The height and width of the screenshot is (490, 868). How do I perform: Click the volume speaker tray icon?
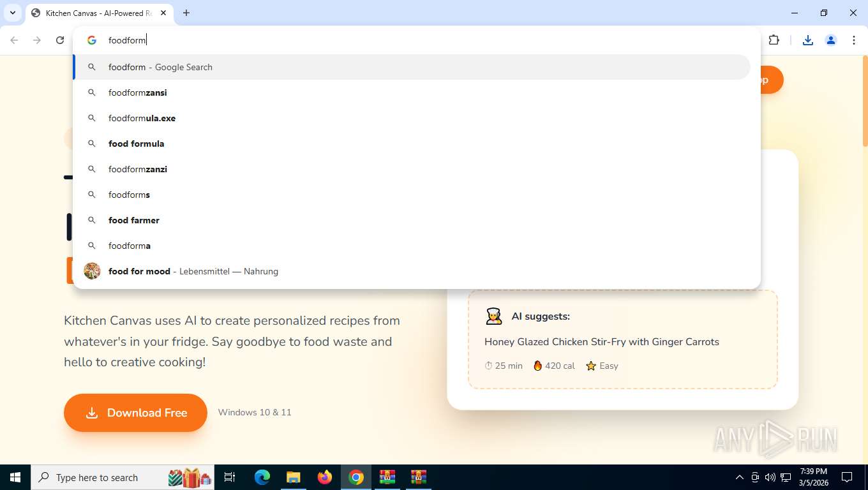pos(770,477)
